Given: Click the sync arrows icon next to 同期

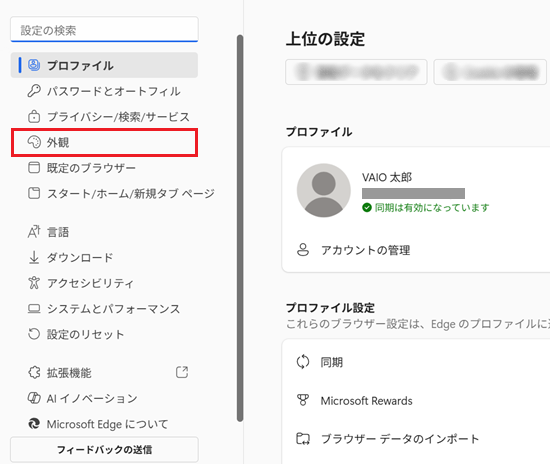Looking at the screenshot, I should [x=303, y=362].
